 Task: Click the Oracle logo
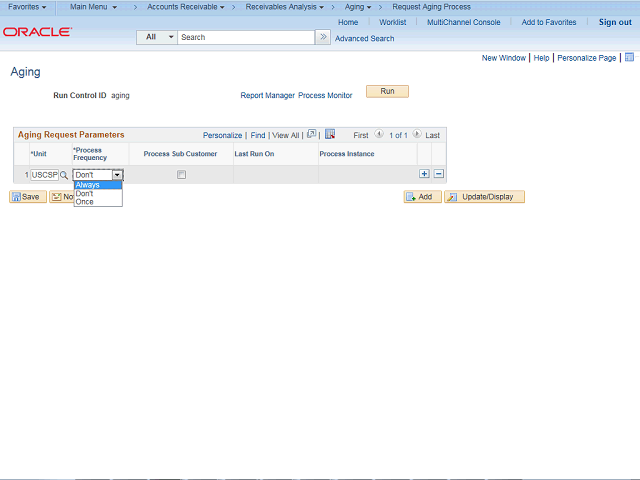point(37,32)
